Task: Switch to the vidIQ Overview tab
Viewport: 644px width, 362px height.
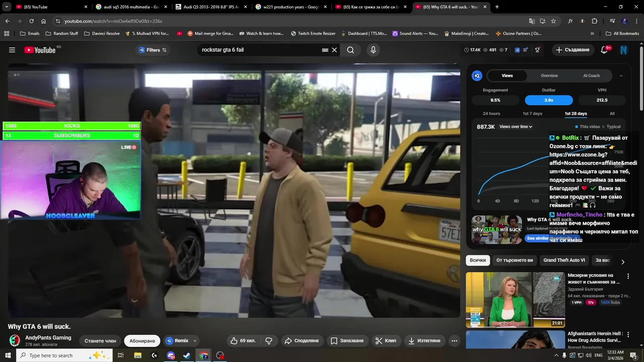Action: coord(549,75)
